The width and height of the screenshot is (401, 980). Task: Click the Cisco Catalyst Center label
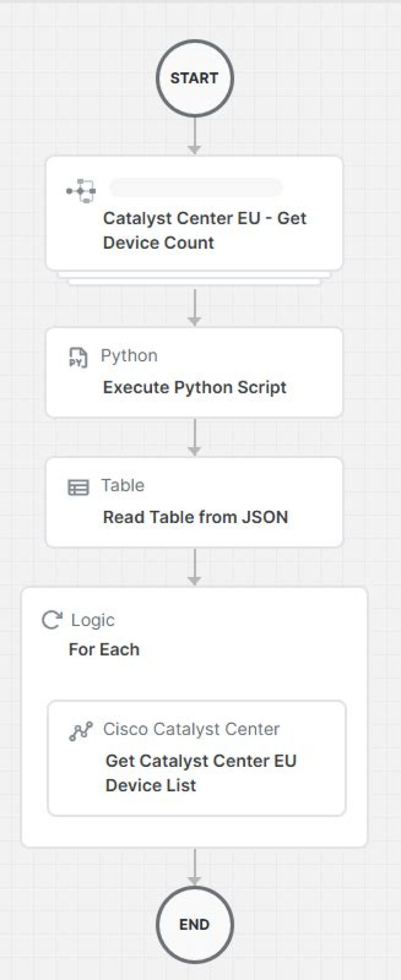coord(191,729)
